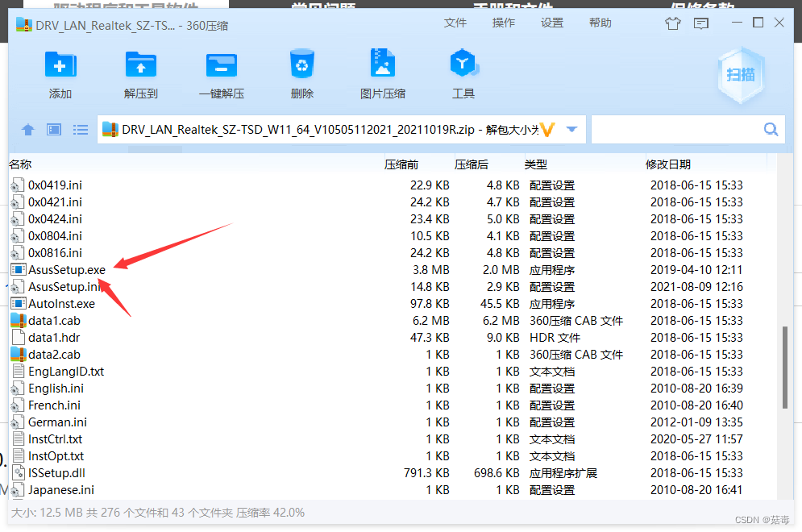Sort by the 修改日期 column header
The image size is (802, 532).
click(668, 164)
